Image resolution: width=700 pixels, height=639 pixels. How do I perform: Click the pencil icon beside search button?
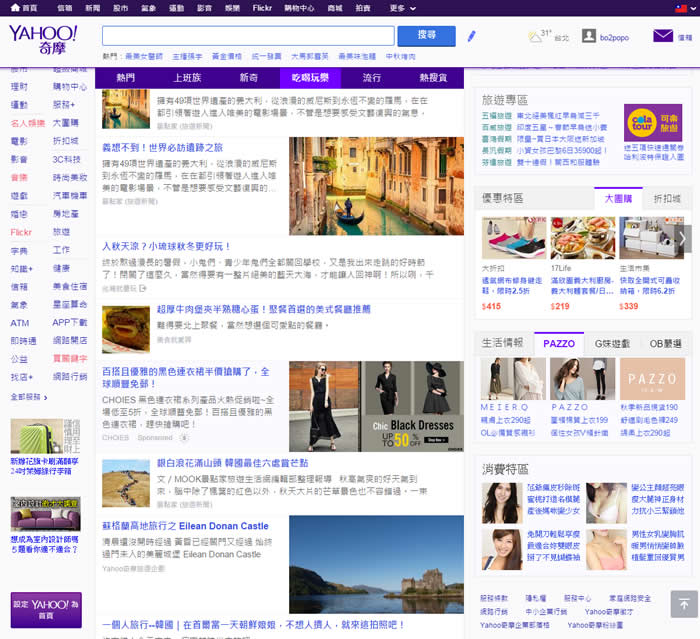point(472,37)
